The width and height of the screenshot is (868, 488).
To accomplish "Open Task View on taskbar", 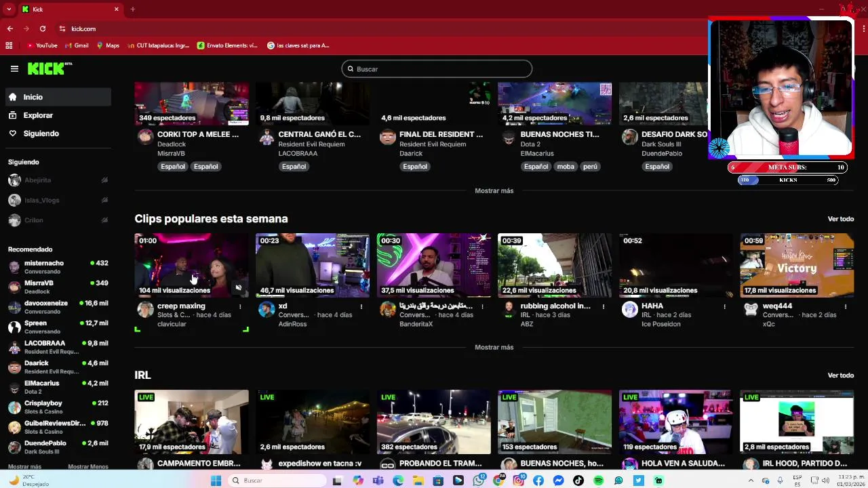I will point(337,480).
